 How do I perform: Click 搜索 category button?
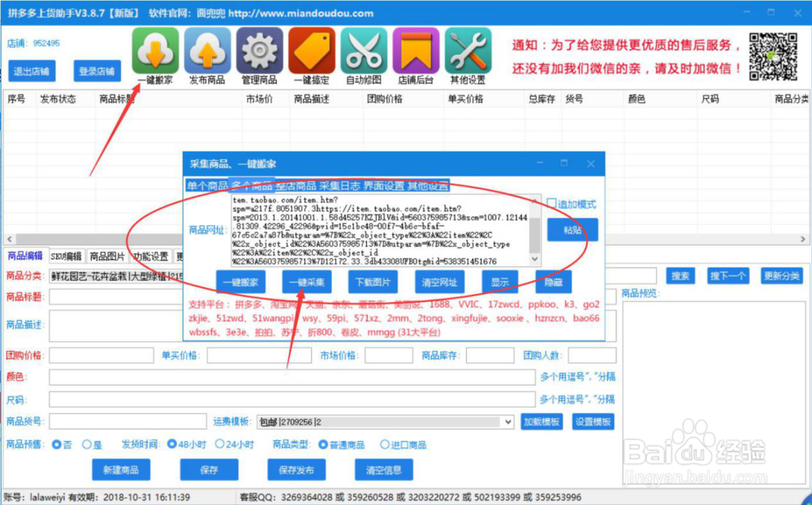[680, 275]
